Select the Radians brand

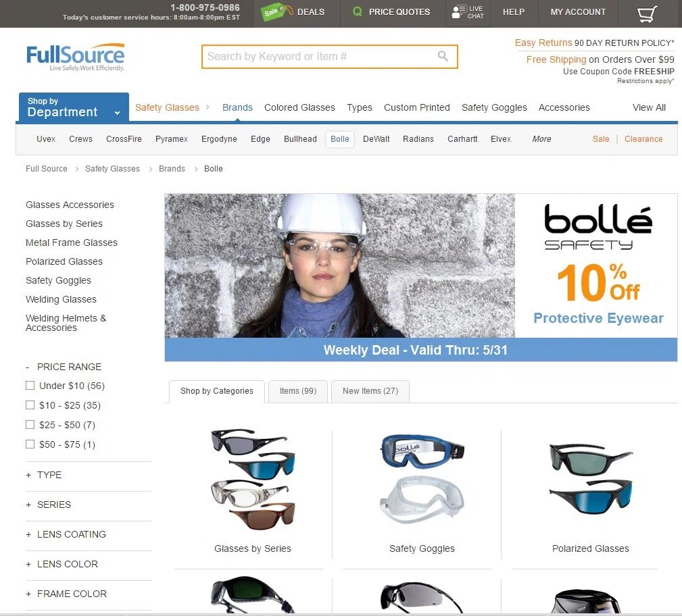click(x=418, y=139)
